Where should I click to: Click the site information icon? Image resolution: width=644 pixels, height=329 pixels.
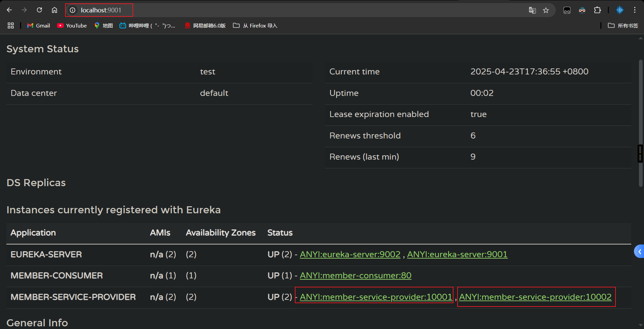point(72,10)
